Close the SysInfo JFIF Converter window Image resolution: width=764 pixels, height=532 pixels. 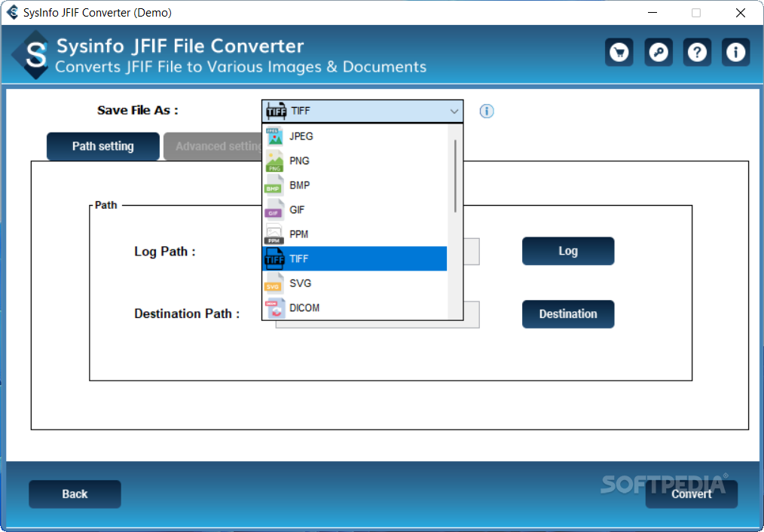pos(740,13)
